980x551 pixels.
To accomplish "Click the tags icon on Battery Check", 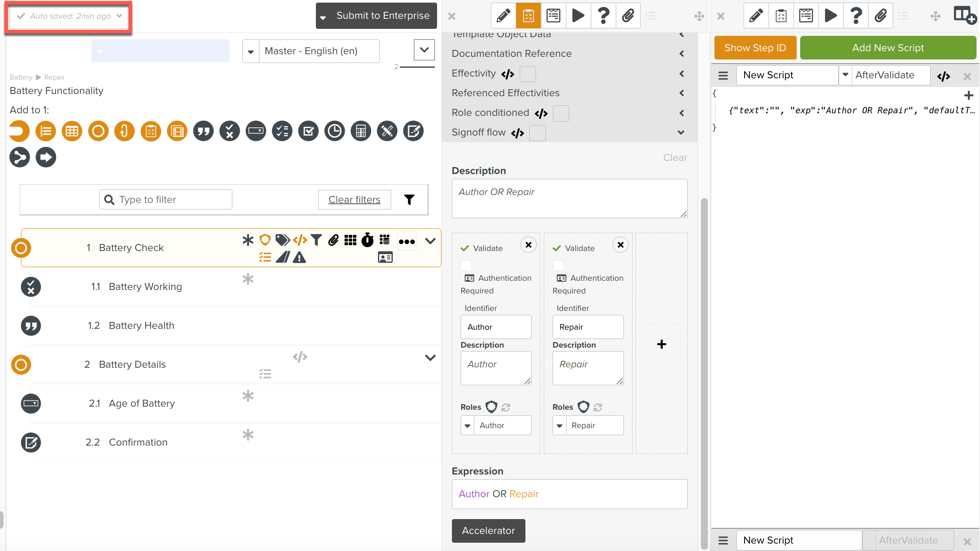I will pos(283,240).
